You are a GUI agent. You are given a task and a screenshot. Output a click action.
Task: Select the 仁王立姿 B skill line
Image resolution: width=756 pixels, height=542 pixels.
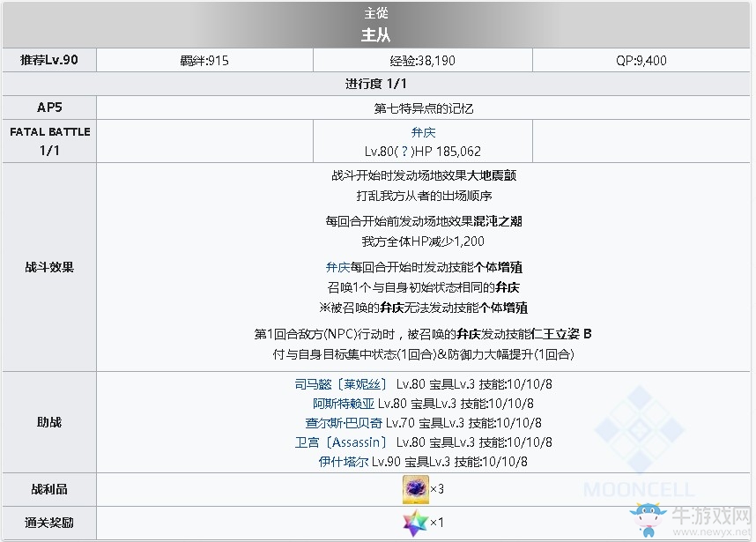[x=423, y=334]
